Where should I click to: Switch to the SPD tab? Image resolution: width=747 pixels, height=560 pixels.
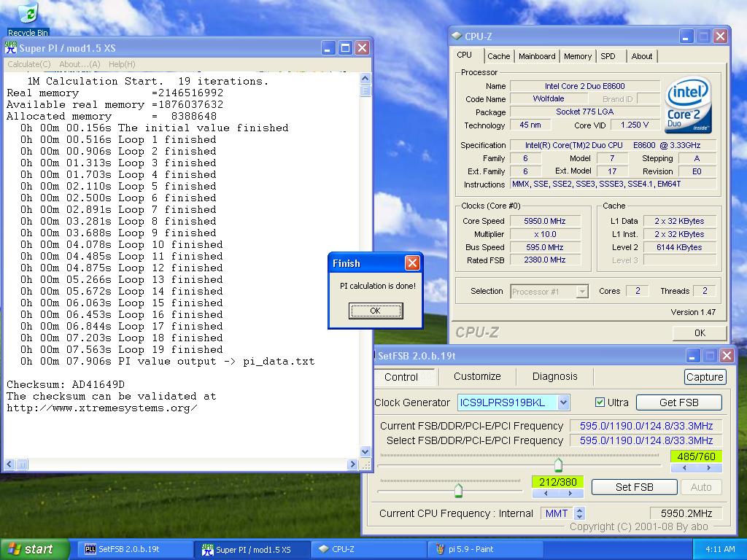608,56
